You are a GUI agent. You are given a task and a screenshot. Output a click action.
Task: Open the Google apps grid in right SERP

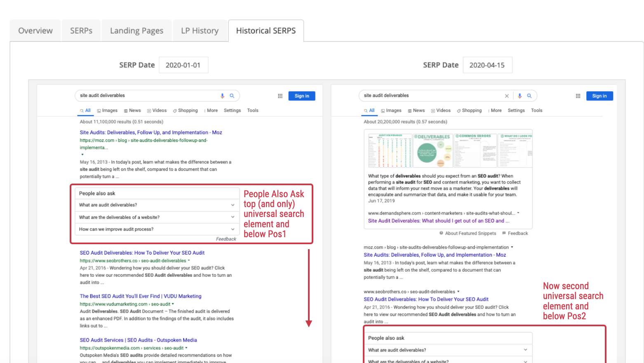[x=578, y=96]
